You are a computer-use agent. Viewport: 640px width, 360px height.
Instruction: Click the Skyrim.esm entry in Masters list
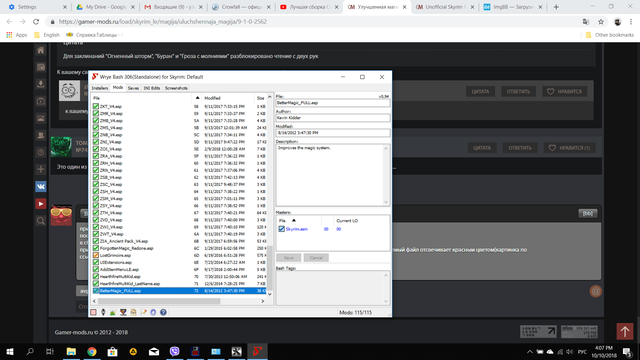pos(297,229)
